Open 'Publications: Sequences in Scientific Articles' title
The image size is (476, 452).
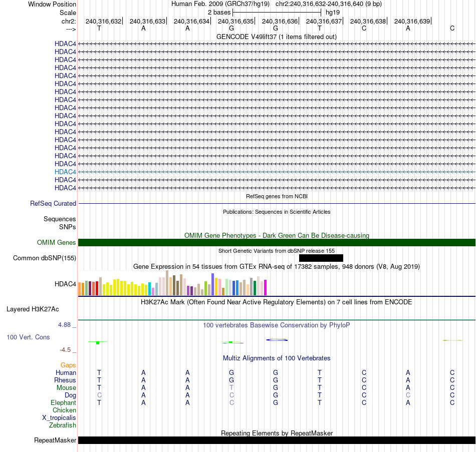click(x=277, y=212)
